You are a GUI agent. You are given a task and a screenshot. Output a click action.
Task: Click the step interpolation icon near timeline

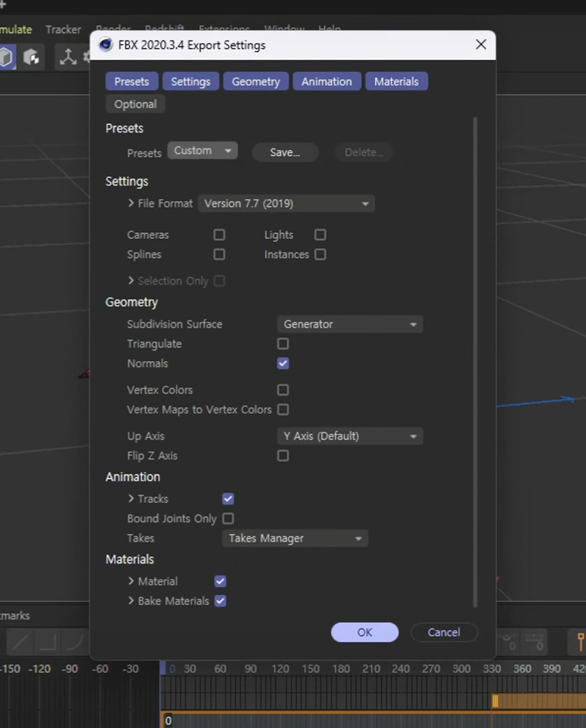[x=47, y=642]
